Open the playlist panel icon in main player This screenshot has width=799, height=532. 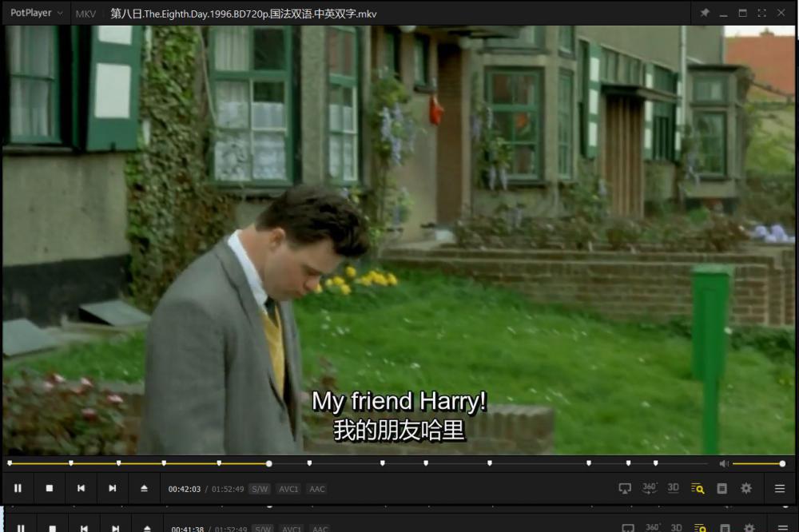coord(722,488)
